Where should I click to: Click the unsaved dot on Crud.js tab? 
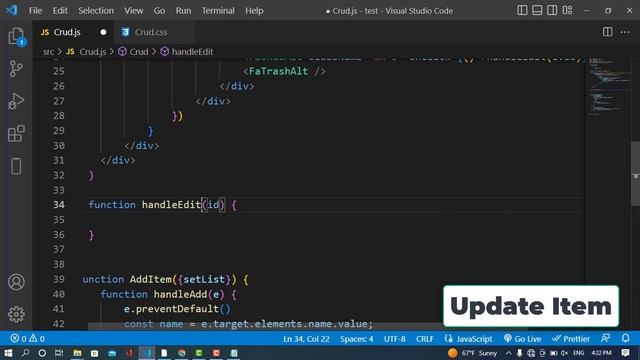pyautogui.click(x=103, y=32)
